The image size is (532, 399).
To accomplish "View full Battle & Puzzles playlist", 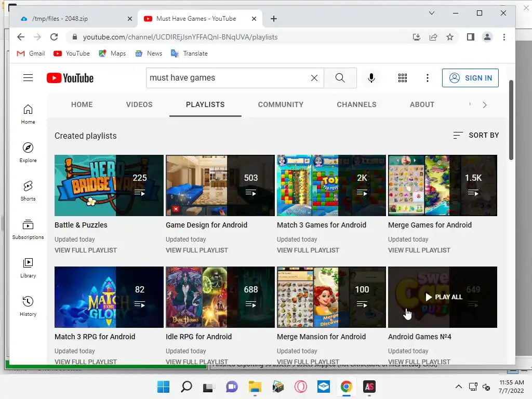I will pos(86,250).
